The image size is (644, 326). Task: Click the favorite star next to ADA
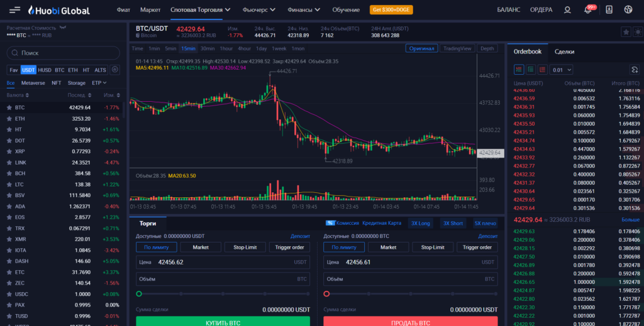(9, 206)
